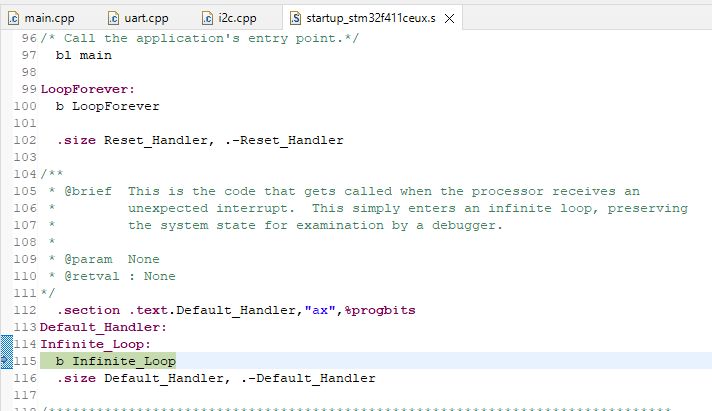Image resolution: width=712 pixels, height=411 pixels.
Task: Click the assembly file icon on startup tab
Action: 296,18
